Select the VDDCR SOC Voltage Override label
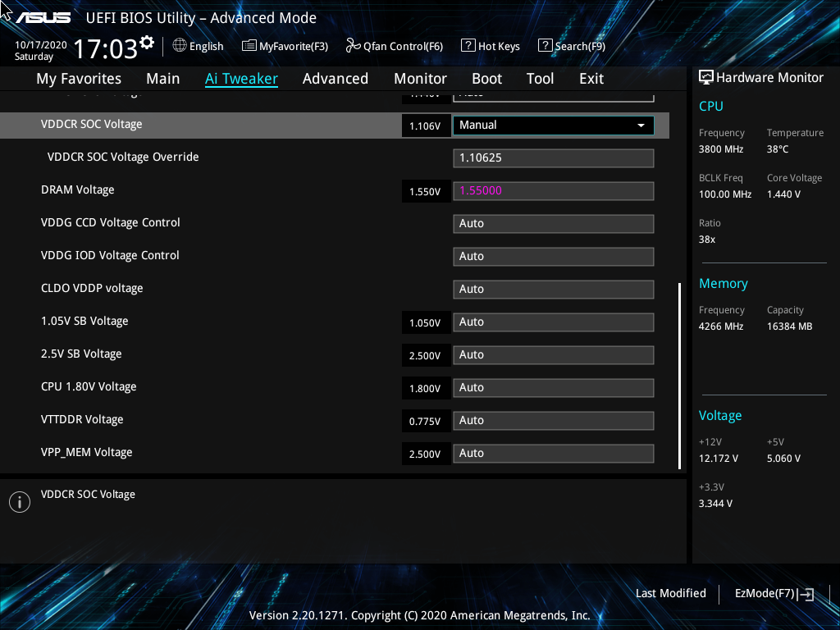Viewport: 840px width, 630px height. [123, 157]
